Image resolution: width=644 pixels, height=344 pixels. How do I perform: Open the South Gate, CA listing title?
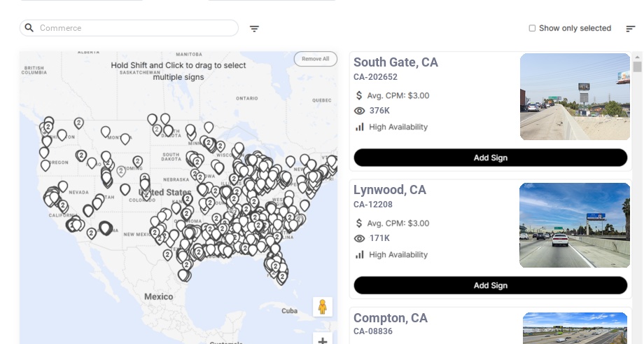point(395,62)
